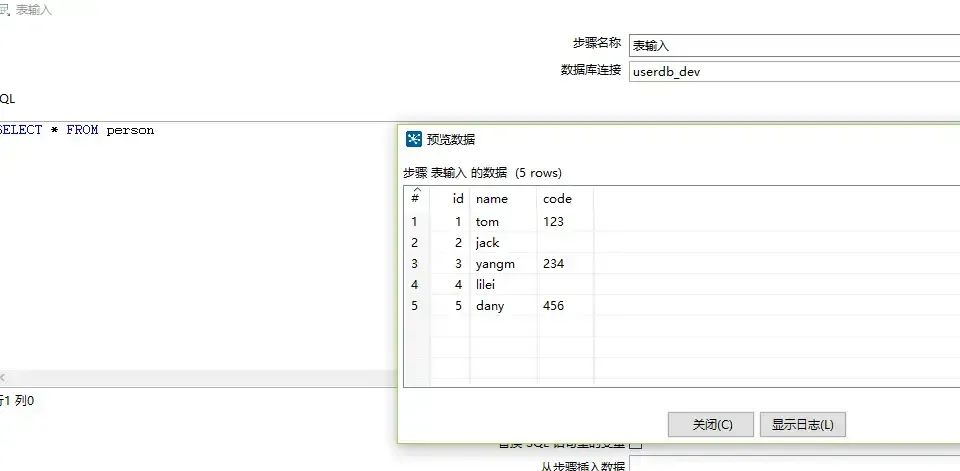Click the 预览数据 dialog title icon
Screen dimensions: 960x471
[414, 139]
